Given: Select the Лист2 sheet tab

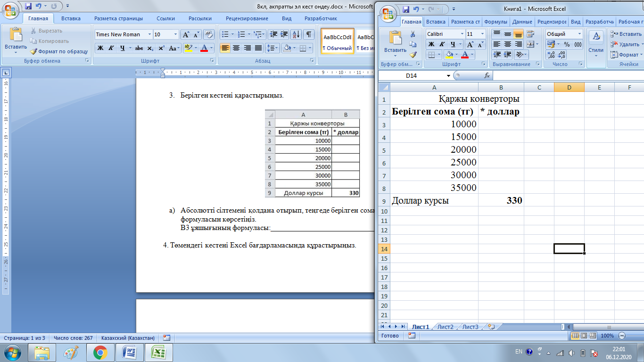Looking at the screenshot, I should coord(445,327).
